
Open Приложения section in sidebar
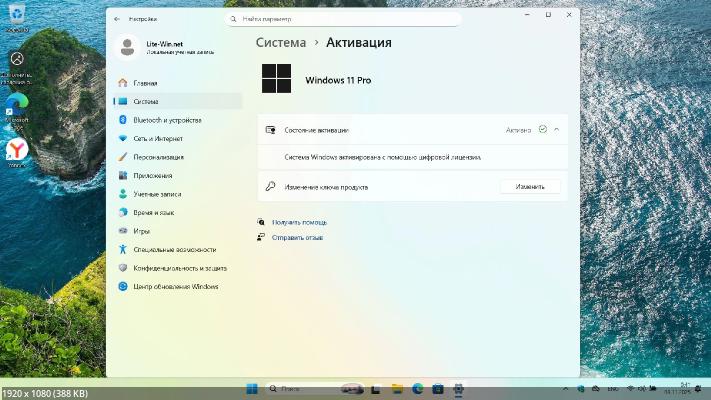pyautogui.click(x=152, y=175)
